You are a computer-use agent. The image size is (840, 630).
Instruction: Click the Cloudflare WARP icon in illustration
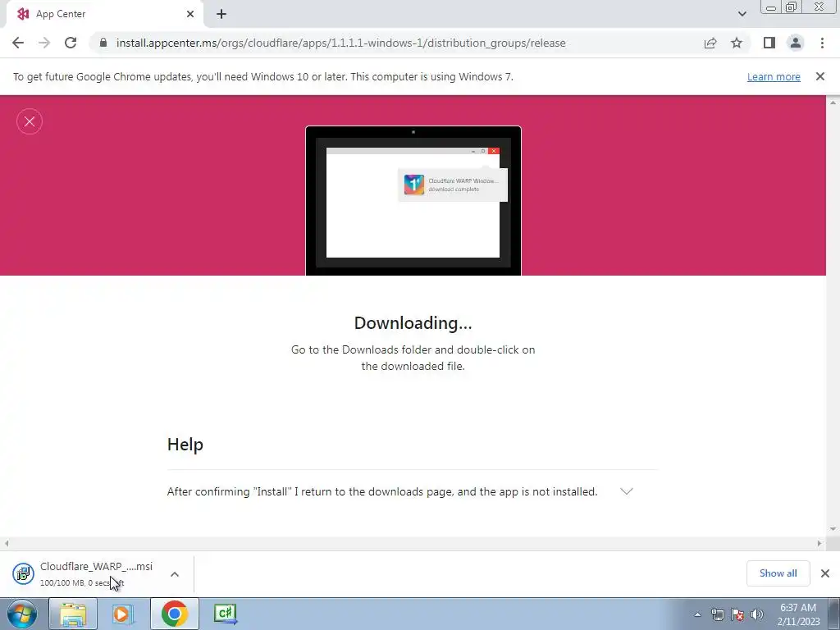coord(413,185)
